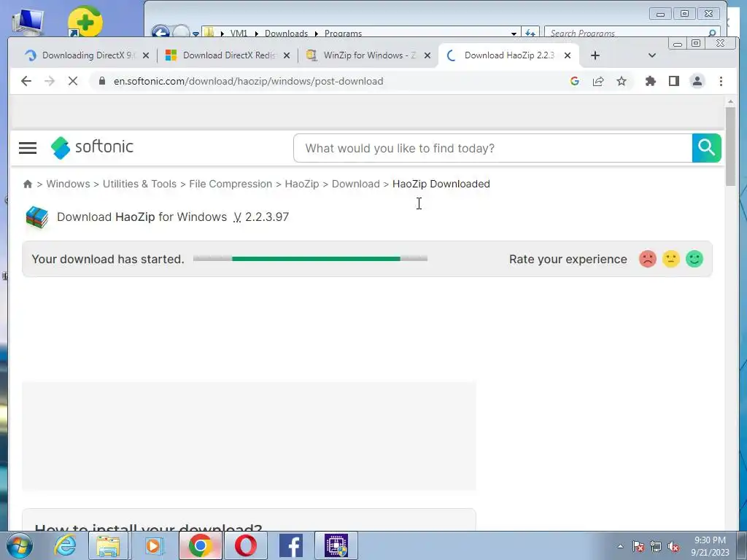Open Windows Explorer from the taskbar

[x=109, y=545]
